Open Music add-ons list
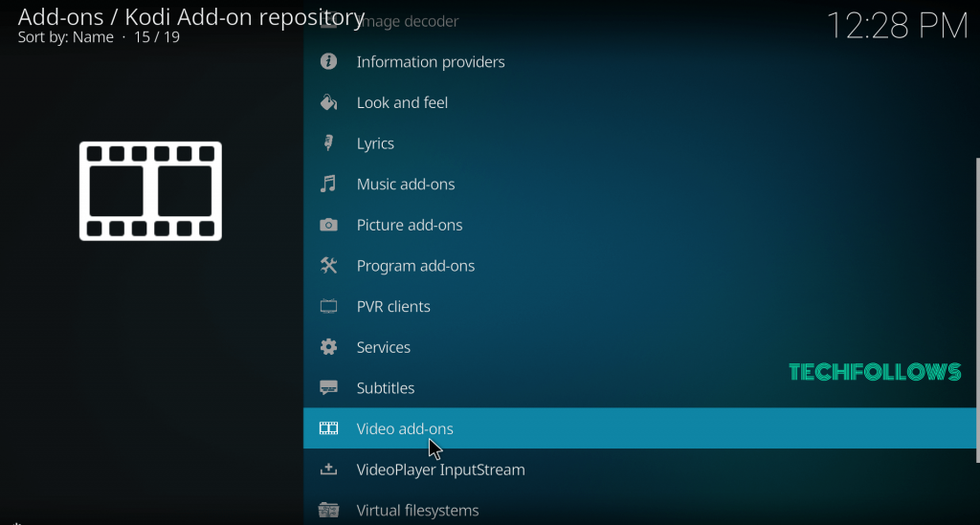Screen dimensions: 980x525 [x=639, y=185]
